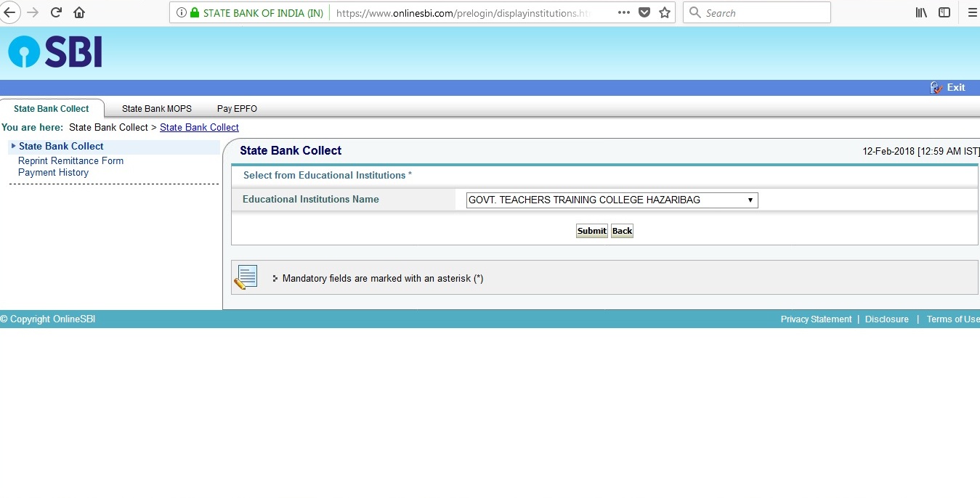Screen dimensions: 980x498
Task: Select State Bank Collect in sidebar
Action: point(61,146)
